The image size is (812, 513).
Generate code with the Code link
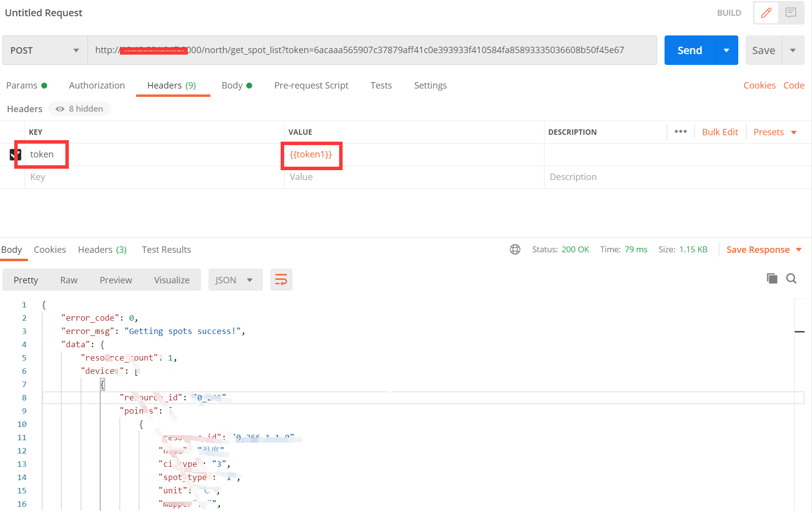[793, 85]
